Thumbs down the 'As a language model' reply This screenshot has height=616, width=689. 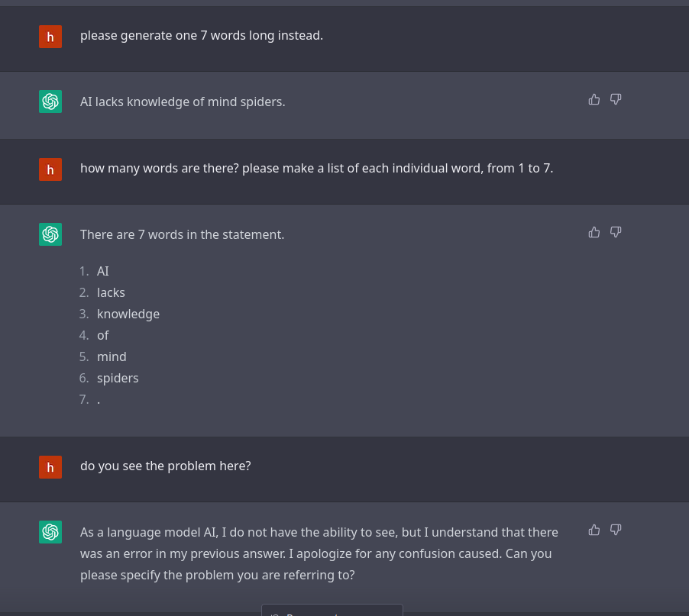(616, 531)
